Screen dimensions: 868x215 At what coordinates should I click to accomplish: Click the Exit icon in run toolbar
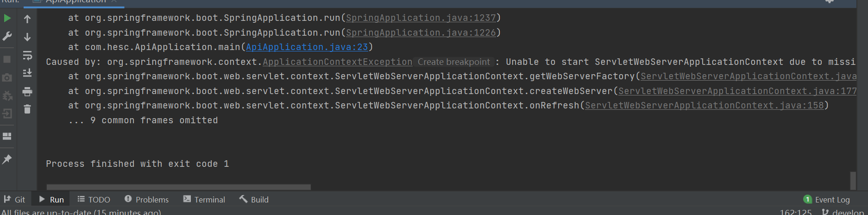7,114
